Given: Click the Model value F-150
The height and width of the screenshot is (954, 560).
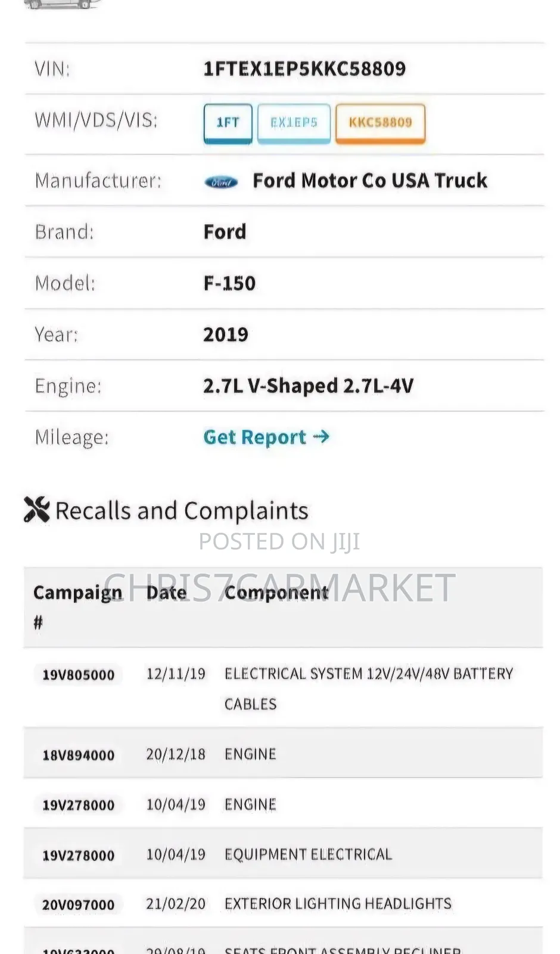Looking at the screenshot, I should [x=229, y=283].
